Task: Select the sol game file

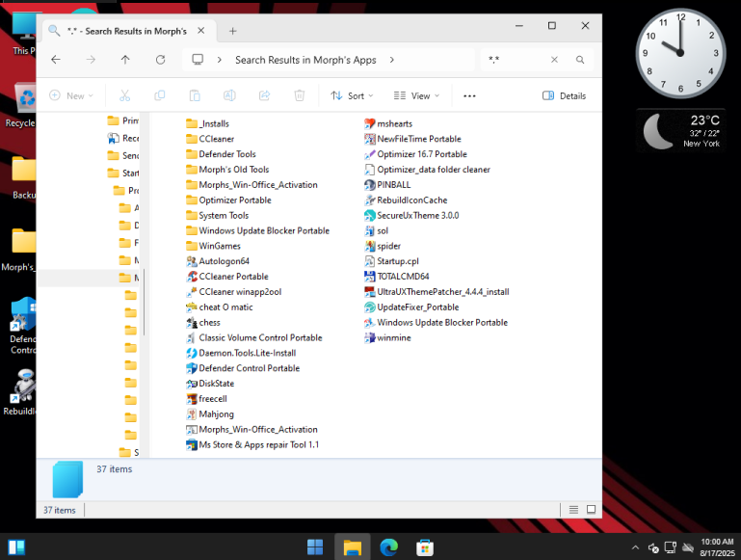Action: (377, 230)
